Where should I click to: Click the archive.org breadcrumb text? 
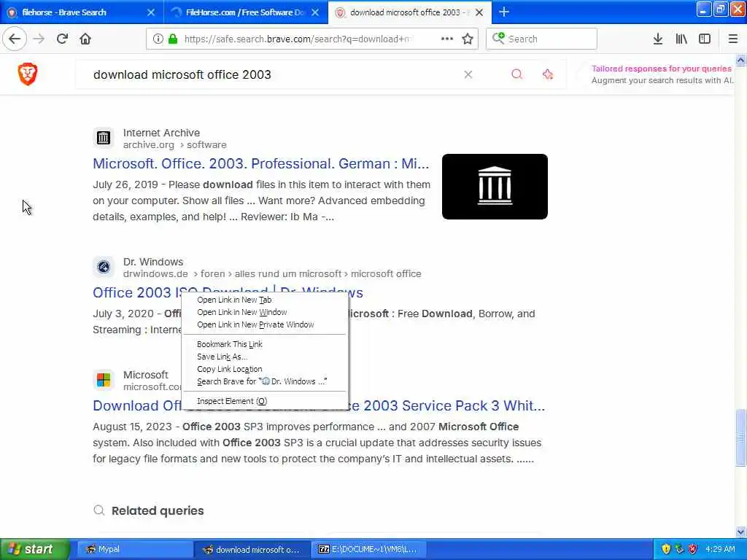(149, 144)
